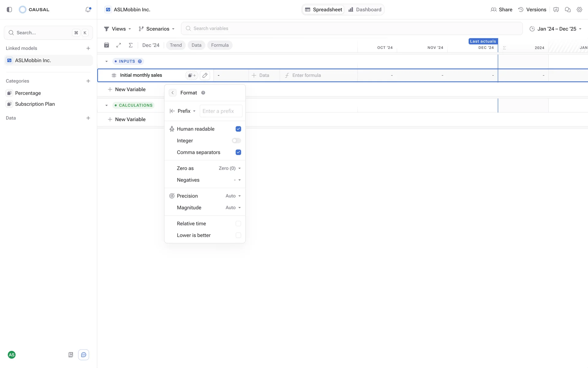Click the pencil edit icon on Initial monthly sales

(x=205, y=75)
